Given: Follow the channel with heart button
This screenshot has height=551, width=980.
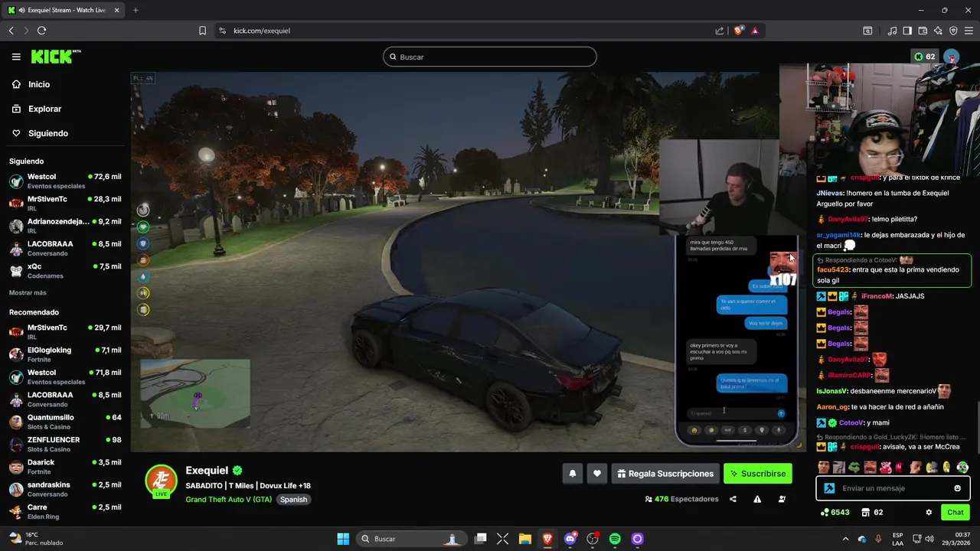Looking at the screenshot, I should (x=597, y=474).
